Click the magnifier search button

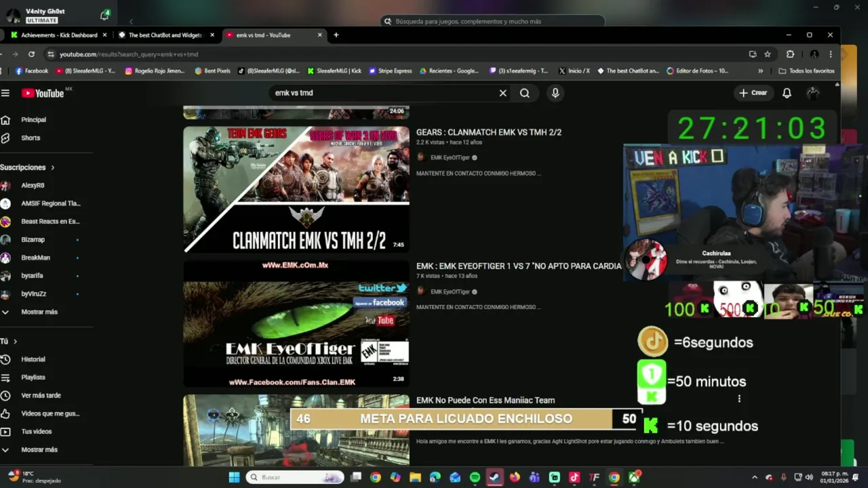pos(525,93)
